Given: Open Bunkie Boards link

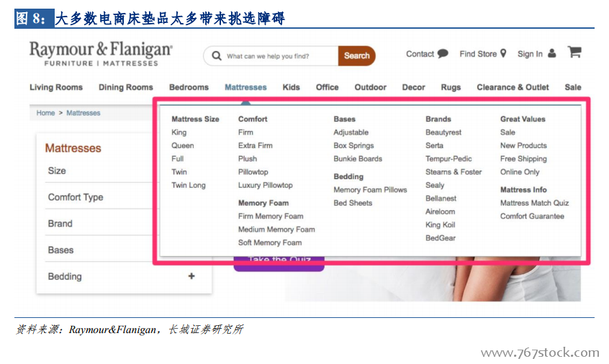Looking at the screenshot, I should (358, 159).
